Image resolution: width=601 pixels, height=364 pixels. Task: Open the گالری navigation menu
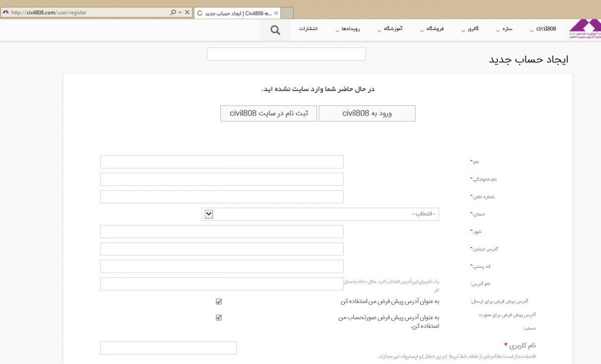(x=473, y=29)
